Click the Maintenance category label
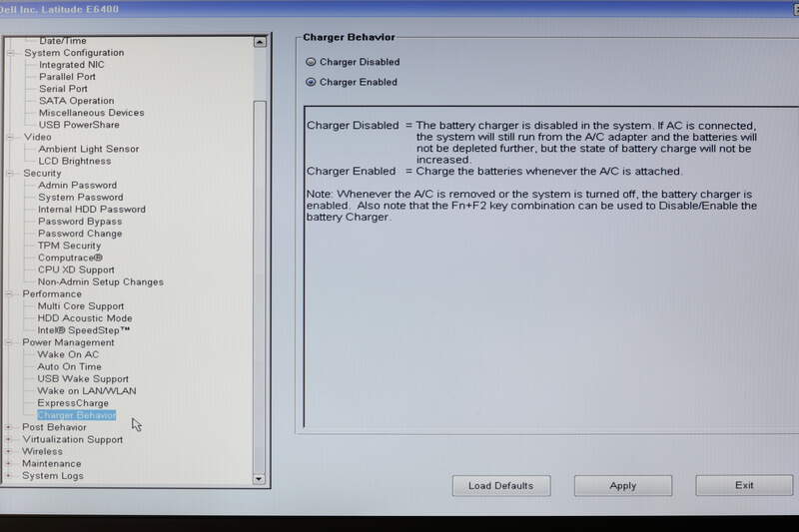The width and height of the screenshot is (799, 532). 52,464
